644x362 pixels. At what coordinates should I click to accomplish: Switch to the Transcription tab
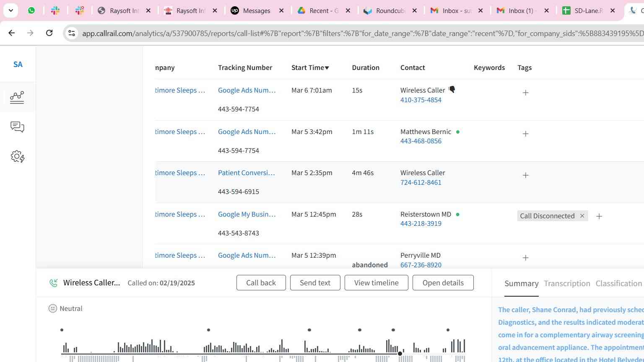567,284
